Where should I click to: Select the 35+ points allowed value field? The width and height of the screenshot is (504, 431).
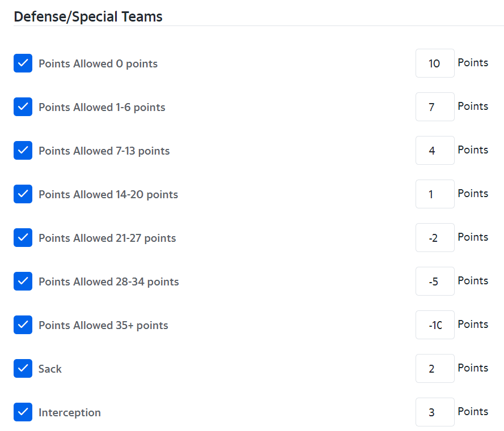pos(434,325)
